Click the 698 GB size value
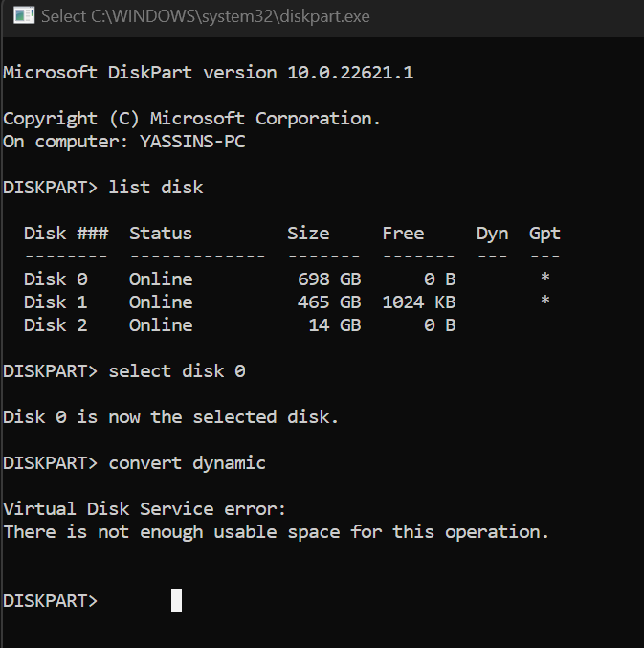Image resolution: width=644 pixels, height=648 pixels. pos(329,279)
